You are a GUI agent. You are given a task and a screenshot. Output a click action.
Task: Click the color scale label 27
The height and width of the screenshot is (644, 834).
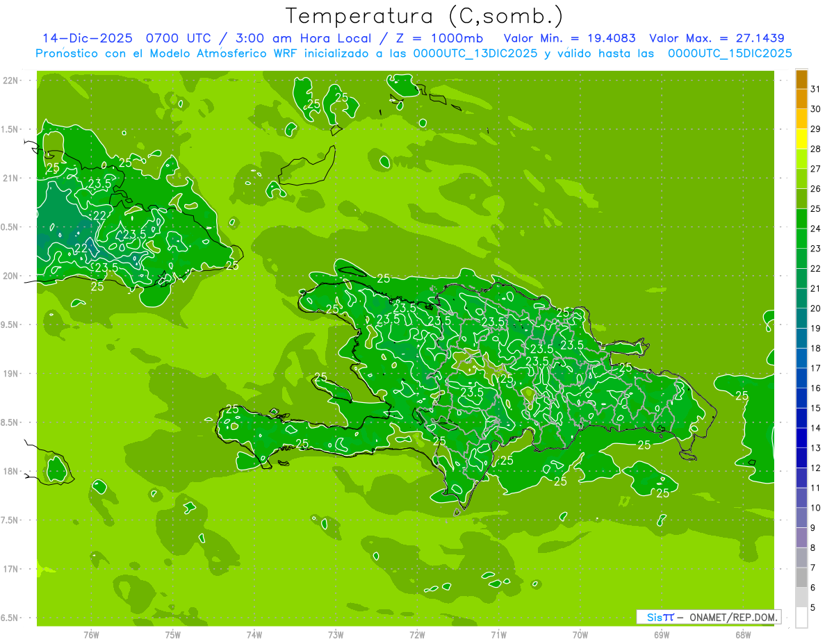pos(815,169)
